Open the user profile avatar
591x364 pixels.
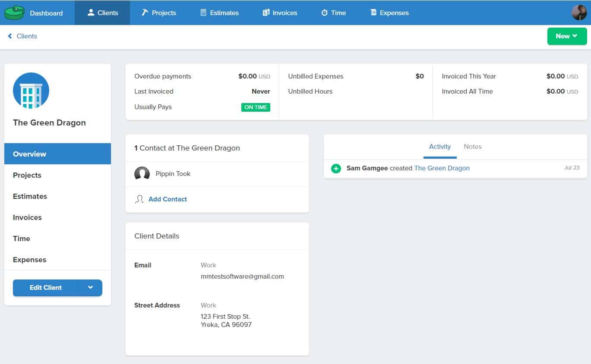point(579,13)
